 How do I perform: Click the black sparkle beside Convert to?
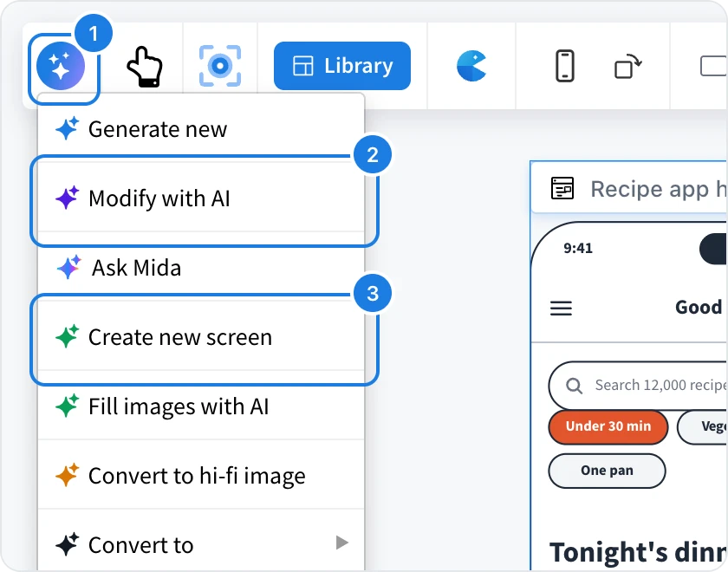pyautogui.click(x=68, y=544)
